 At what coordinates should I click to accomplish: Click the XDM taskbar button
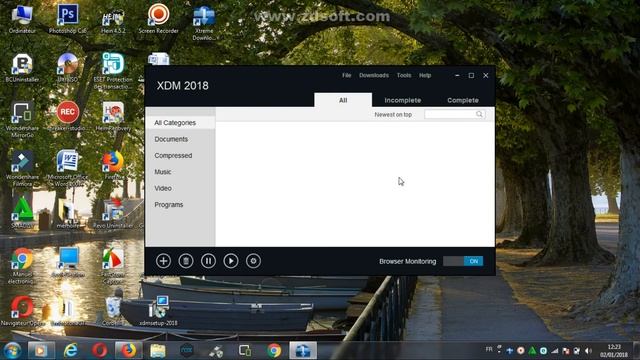tap(303, 351)
